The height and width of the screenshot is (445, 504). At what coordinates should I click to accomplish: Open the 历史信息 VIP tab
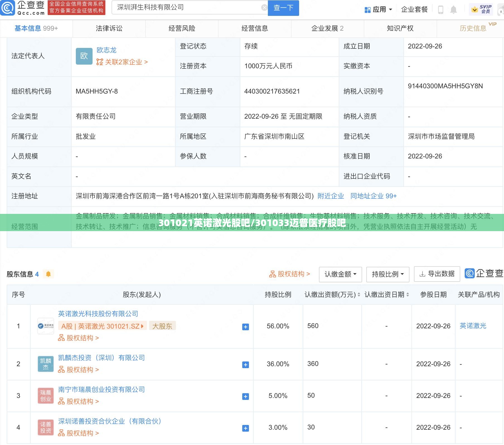pos(473,28)
